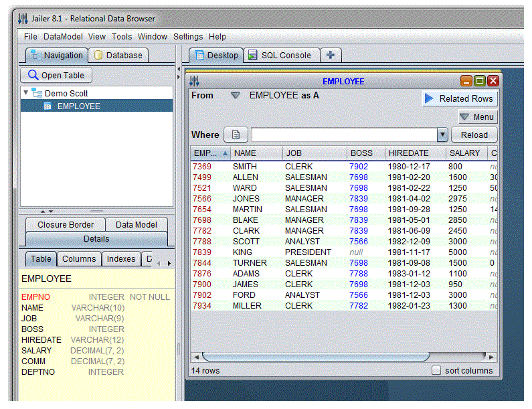The image size is (532, 409).
Task: Click the plus icon to add new tab
Action: 330,56
